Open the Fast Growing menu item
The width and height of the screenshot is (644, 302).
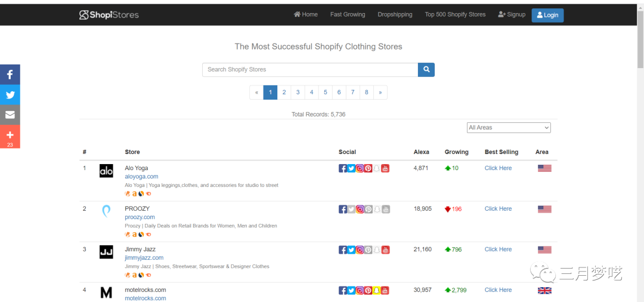pyautogui.click(x=348, y=14)
